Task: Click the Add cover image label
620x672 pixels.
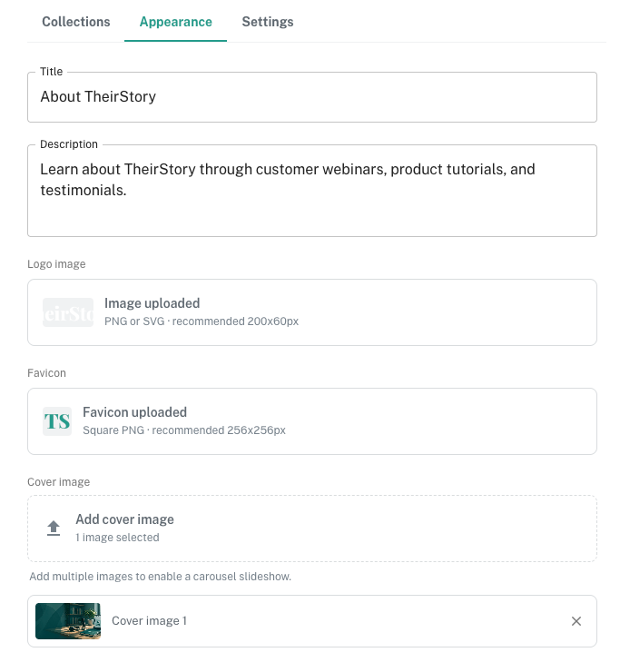Action: [x=124, y=519]
